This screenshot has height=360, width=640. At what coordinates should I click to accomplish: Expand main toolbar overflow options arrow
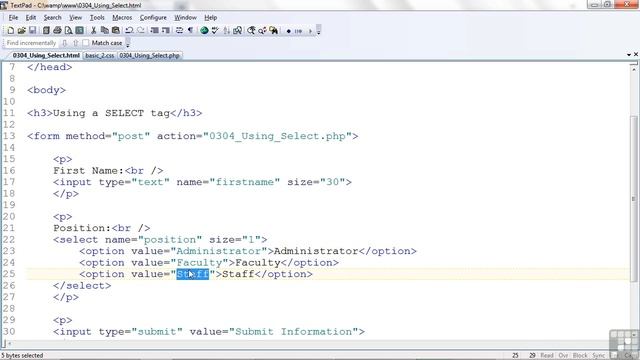tap(319, 31)
